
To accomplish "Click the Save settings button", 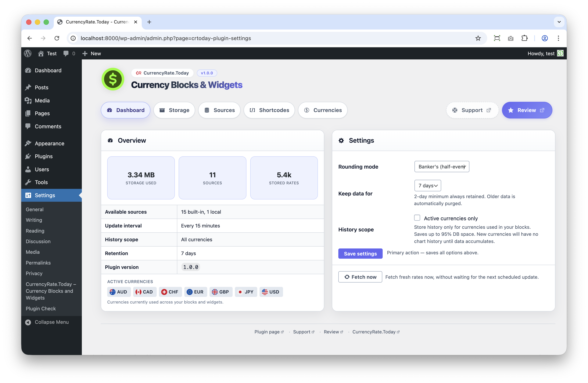I will [x=360, y=253].
